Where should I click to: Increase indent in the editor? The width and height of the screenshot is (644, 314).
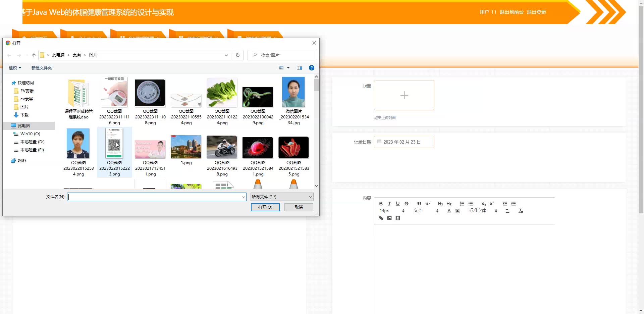(514, 204)
